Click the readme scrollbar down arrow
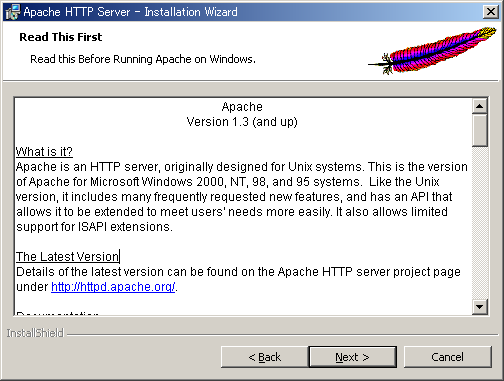 click(480, 306)
